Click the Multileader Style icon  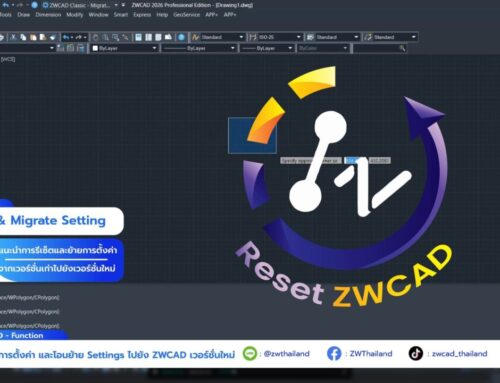(368, 37)
